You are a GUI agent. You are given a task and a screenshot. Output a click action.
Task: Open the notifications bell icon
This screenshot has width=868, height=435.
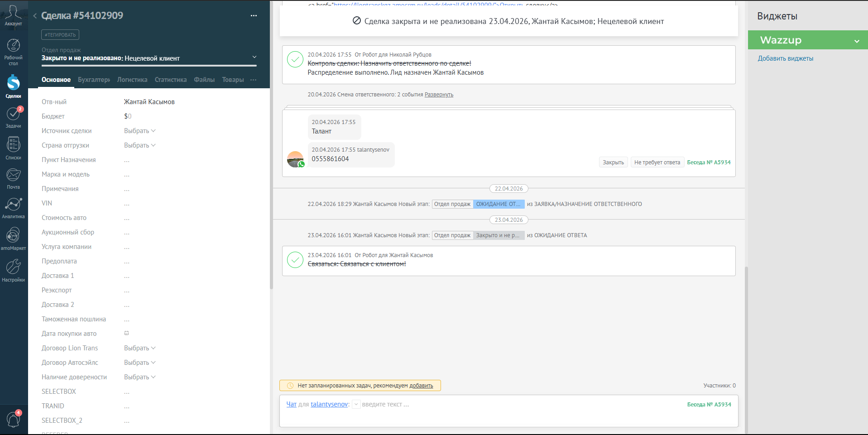pos(13,420)
